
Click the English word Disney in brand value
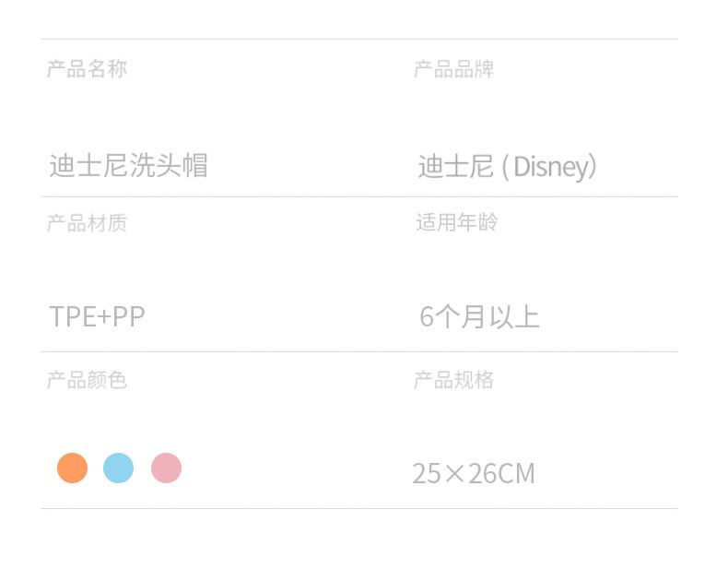(550, 167)
